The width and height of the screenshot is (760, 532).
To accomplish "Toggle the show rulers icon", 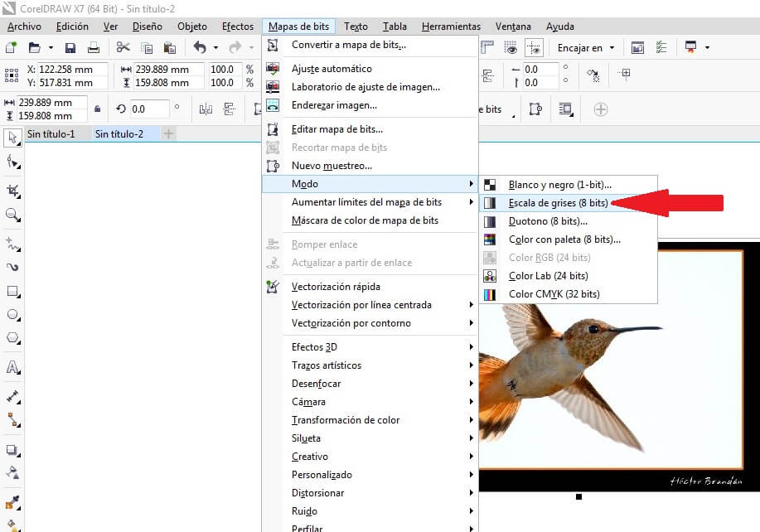I will click(487, 47).
